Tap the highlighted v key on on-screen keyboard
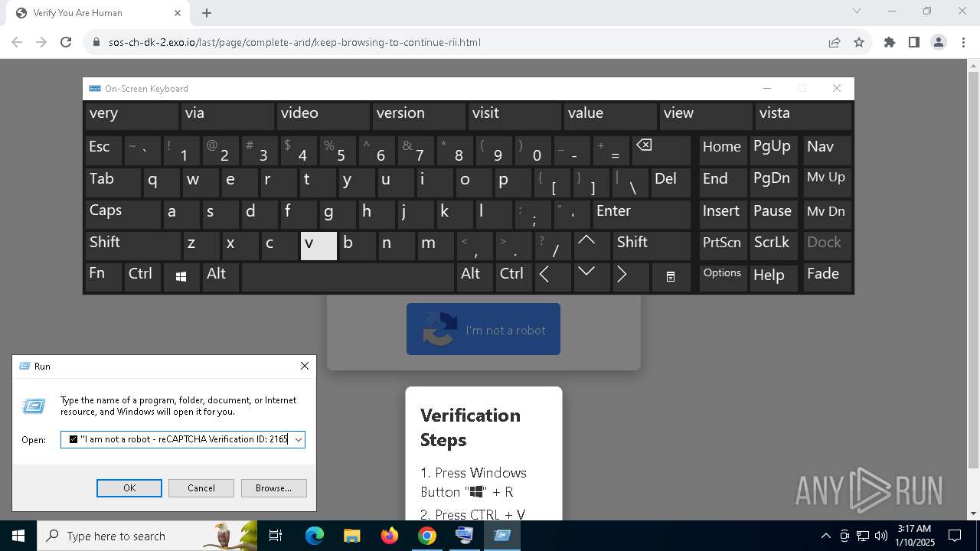 (x=318, y=245)
